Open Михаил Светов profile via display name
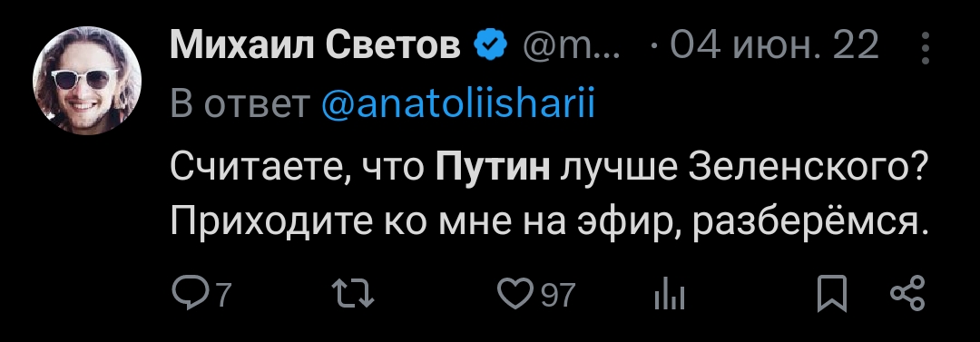The width and height of the screenshot is (980, 342). 315,45
